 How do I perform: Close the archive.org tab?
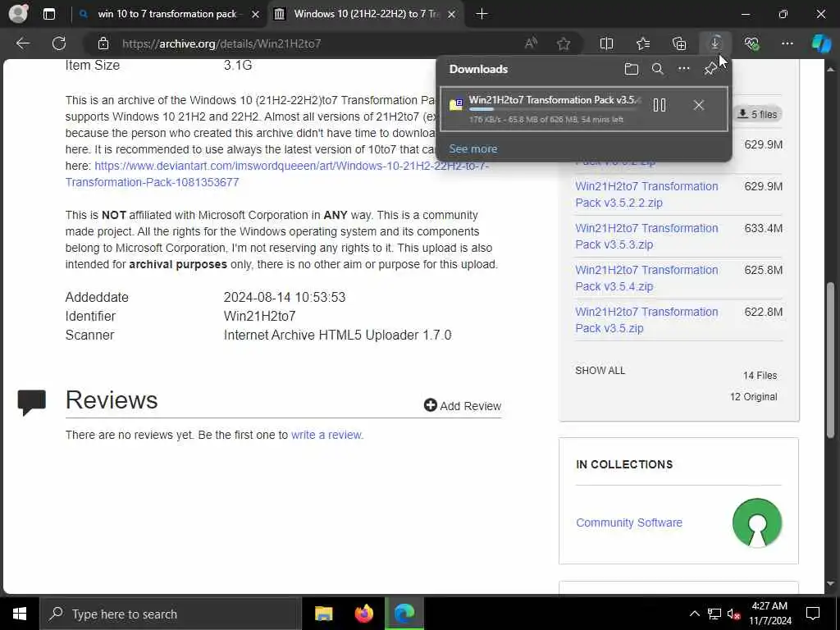452,14
